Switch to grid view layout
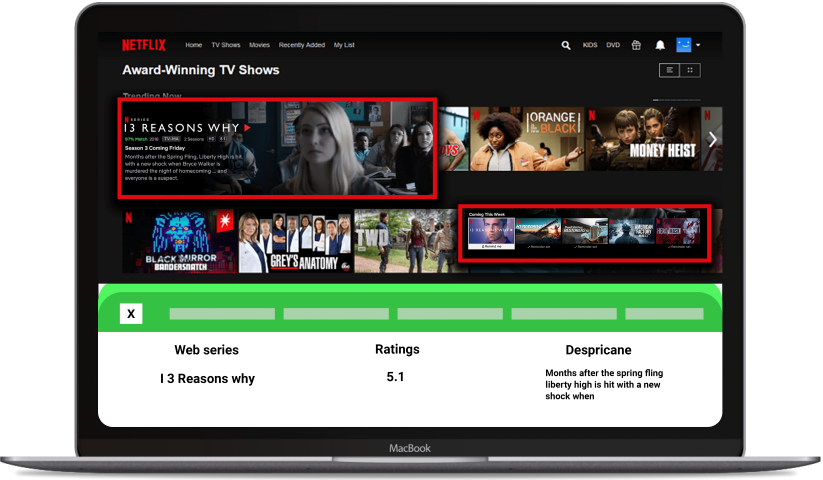823x480 pixels. point(690,70)
